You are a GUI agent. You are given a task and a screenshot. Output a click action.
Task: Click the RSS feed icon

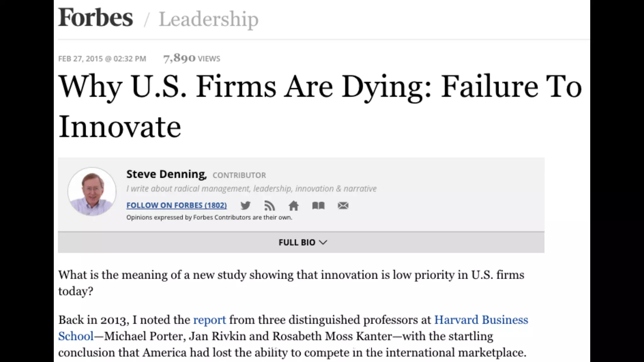(269, 206)
